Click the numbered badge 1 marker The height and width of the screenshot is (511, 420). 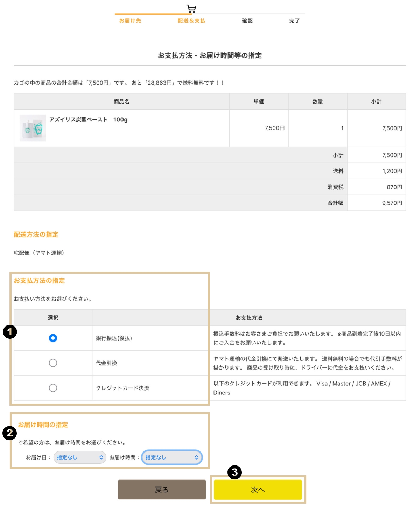[x=10, y=331]
